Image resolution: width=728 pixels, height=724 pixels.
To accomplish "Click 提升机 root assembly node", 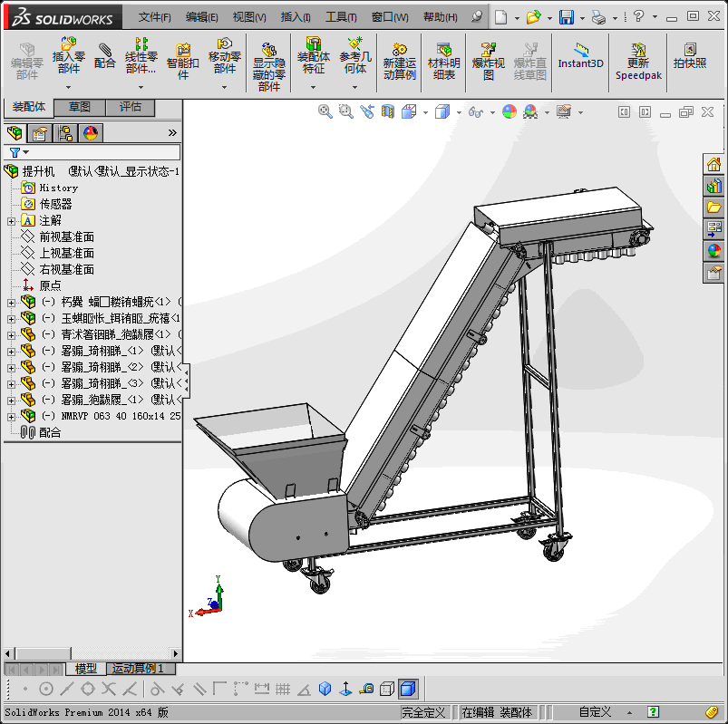I will click(38, 172).
